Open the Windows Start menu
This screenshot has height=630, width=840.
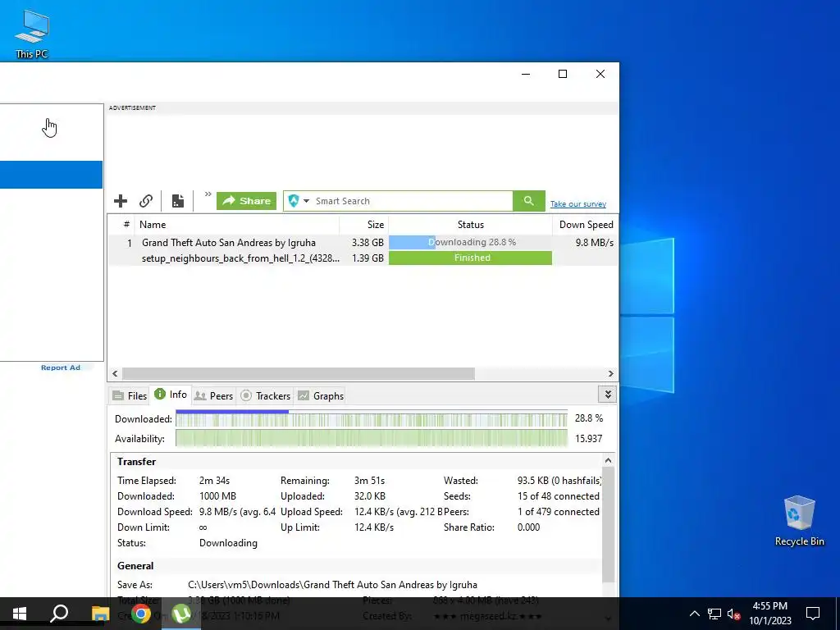point(20,614)
